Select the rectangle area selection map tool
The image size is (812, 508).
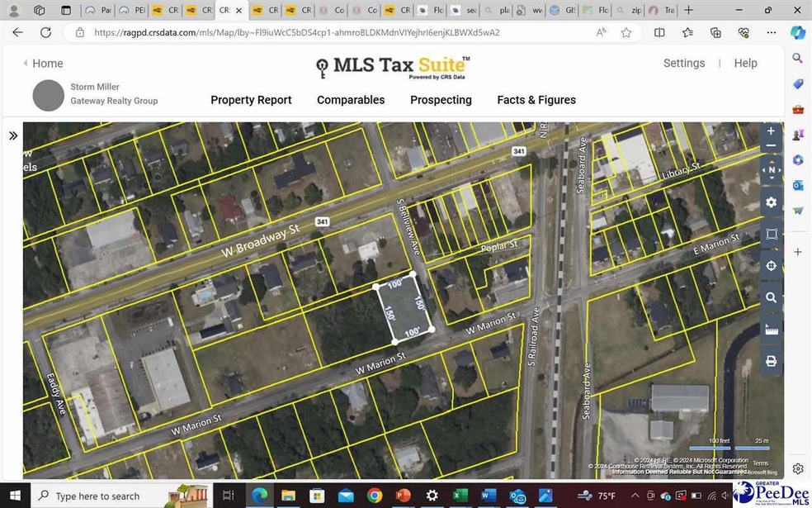771,233
